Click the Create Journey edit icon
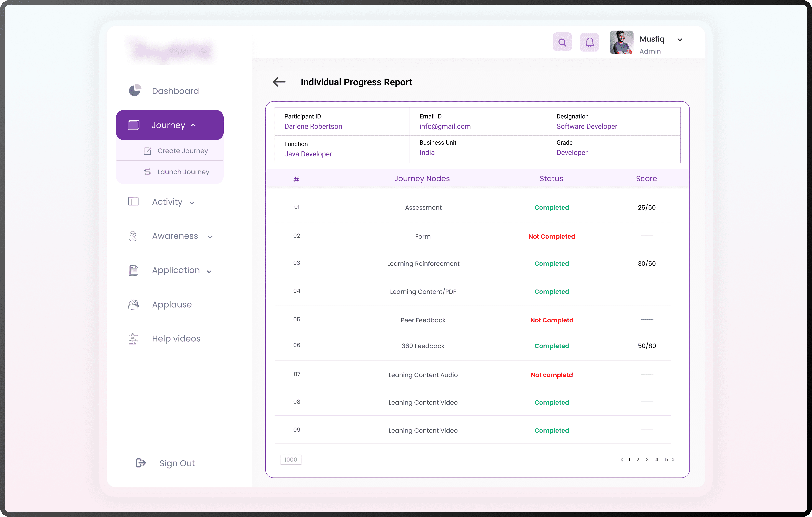Image resolution: width=812 pixels, height=517 pixels. (147, 151)
